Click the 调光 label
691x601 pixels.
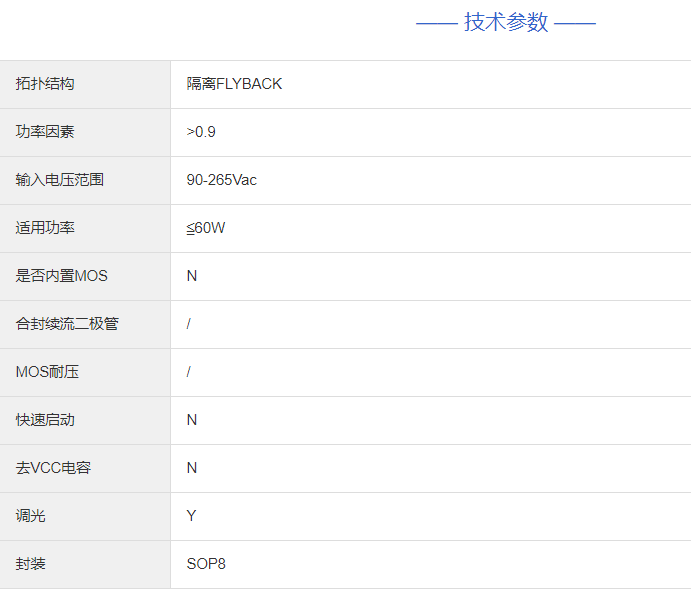tap(30, 516)
